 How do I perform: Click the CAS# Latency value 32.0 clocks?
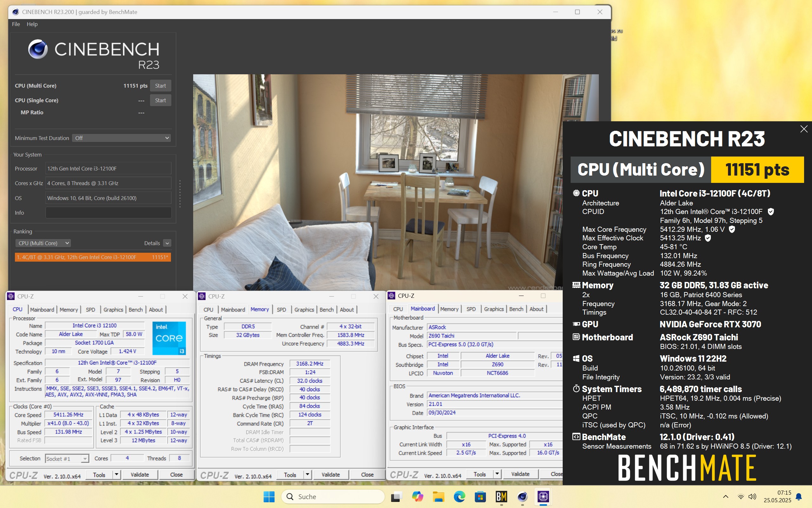click(x=309, y=381)
